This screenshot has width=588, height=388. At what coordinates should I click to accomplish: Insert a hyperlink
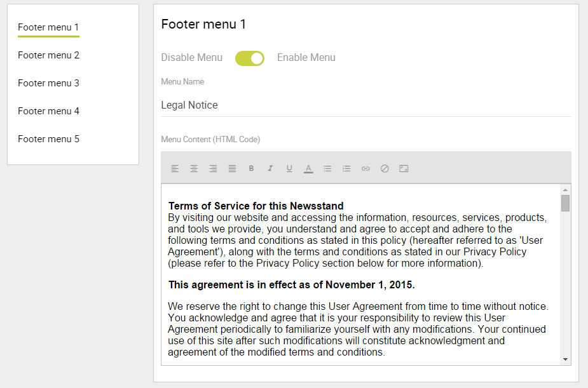[366, 168]
